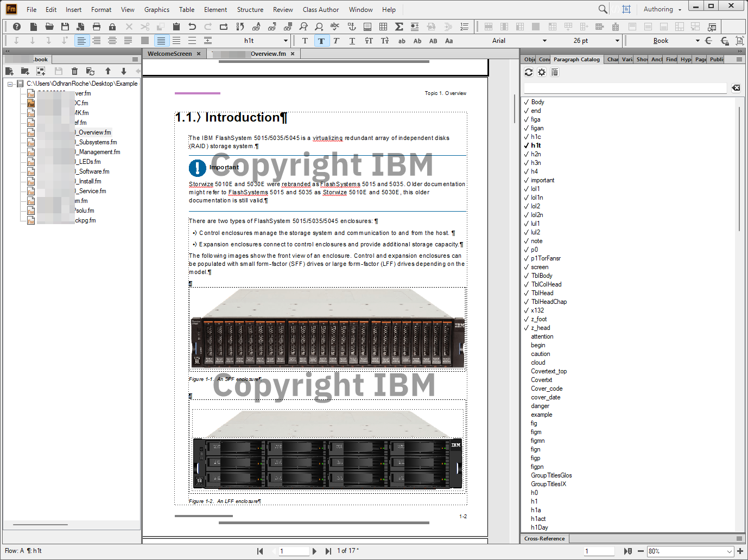Move the book file down with down arrow
The height and width of the screenshot is (560, 748).
(x=124, y=71)
